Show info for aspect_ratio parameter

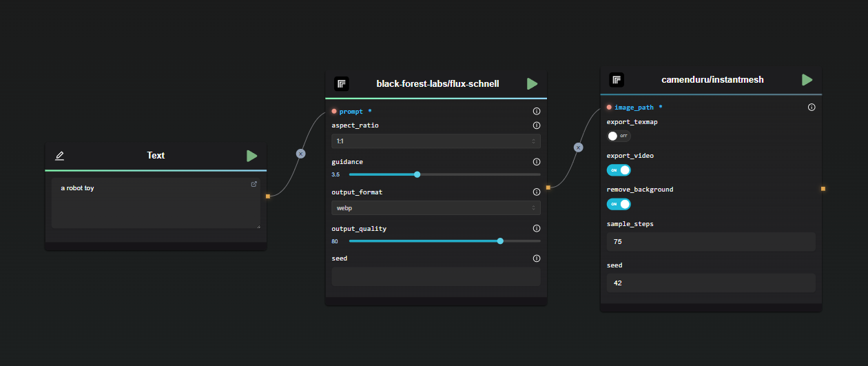coord(537,125)
